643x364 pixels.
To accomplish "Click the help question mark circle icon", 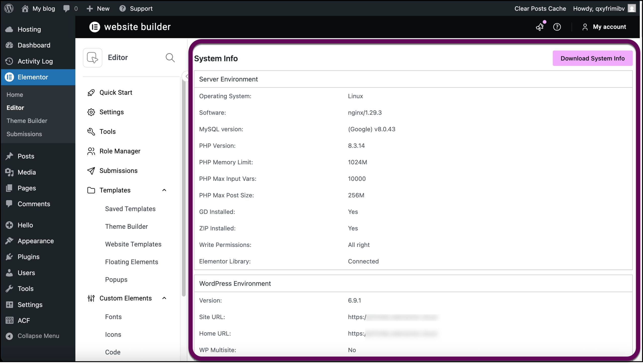I will (557, 27).
